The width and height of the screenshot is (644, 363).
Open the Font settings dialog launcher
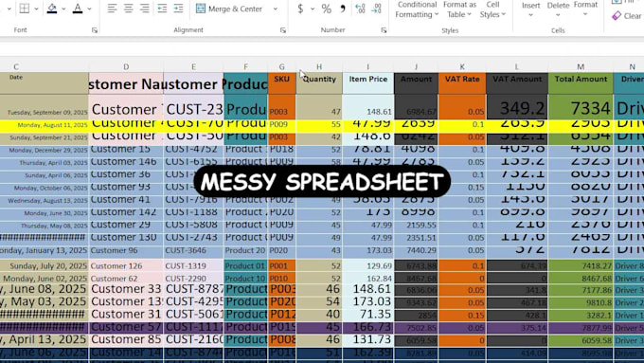click(x=95, y=30)
